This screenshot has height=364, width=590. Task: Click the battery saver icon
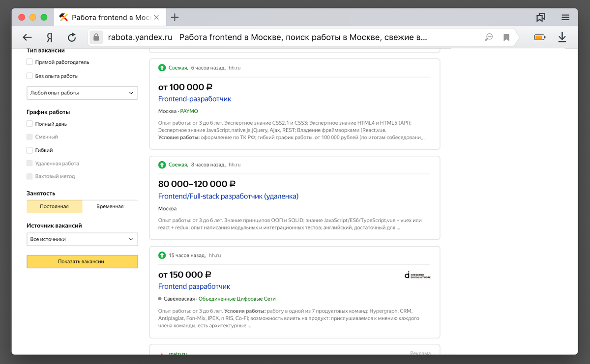coord(540,37)
